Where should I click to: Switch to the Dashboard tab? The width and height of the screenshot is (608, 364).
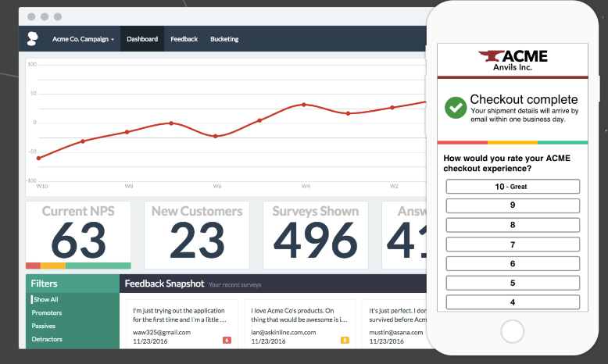(142, 39)
